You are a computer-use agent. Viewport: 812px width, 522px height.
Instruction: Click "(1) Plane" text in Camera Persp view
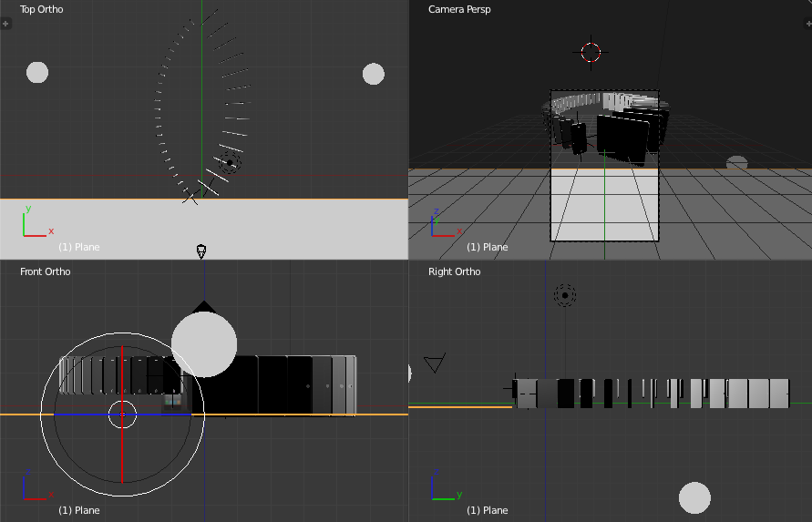[488, 247]
